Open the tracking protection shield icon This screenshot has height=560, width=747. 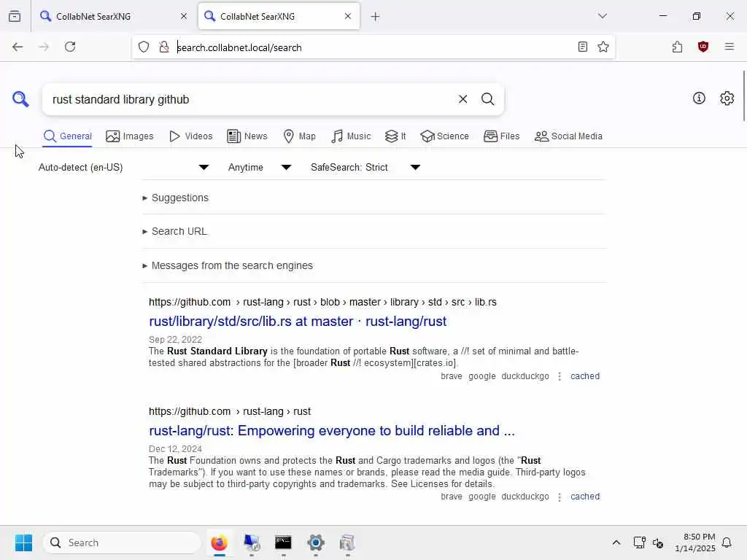pyautogui.click(x=144, y=47)
